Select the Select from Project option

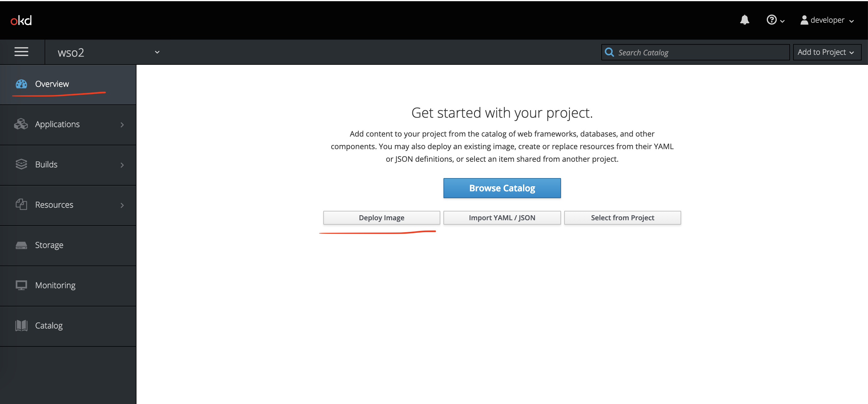pos(622,217)
